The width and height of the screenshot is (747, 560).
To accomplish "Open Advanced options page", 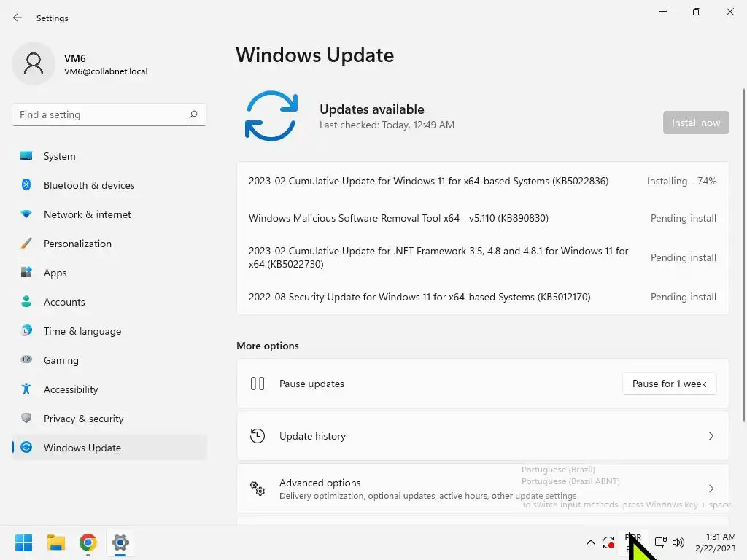I will pos(483,488).
